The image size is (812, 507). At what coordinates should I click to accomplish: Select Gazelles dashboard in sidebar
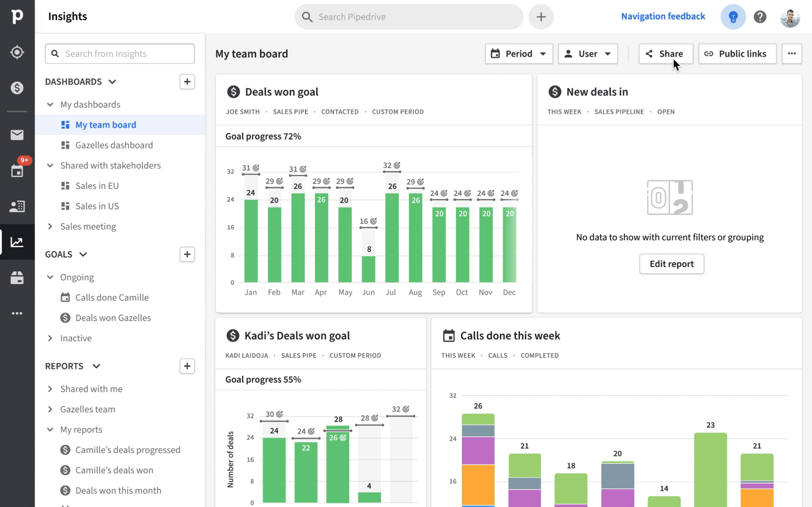pos(114,145)
